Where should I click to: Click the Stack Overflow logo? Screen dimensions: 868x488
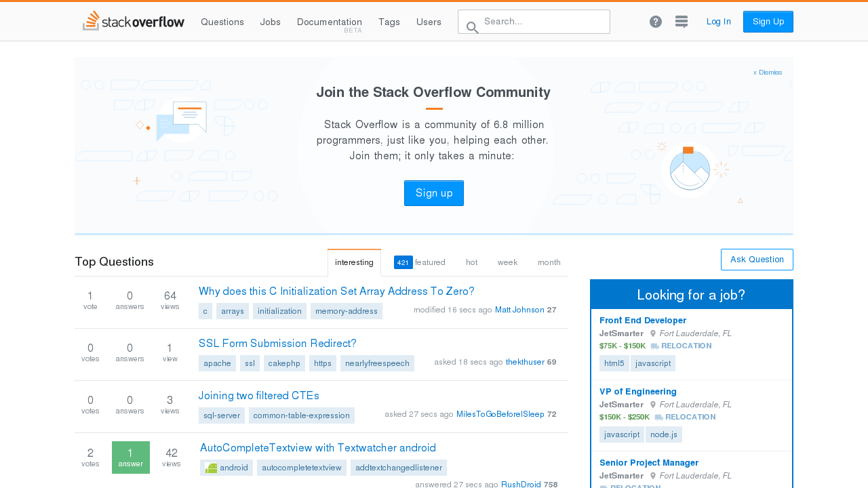pyautogui.click(x=133, y=21)
